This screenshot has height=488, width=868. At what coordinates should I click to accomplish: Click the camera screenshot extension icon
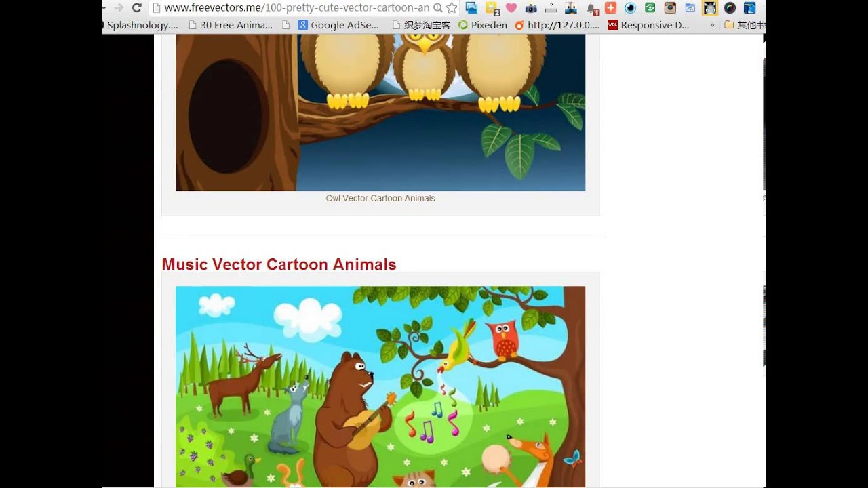[531, 8]
